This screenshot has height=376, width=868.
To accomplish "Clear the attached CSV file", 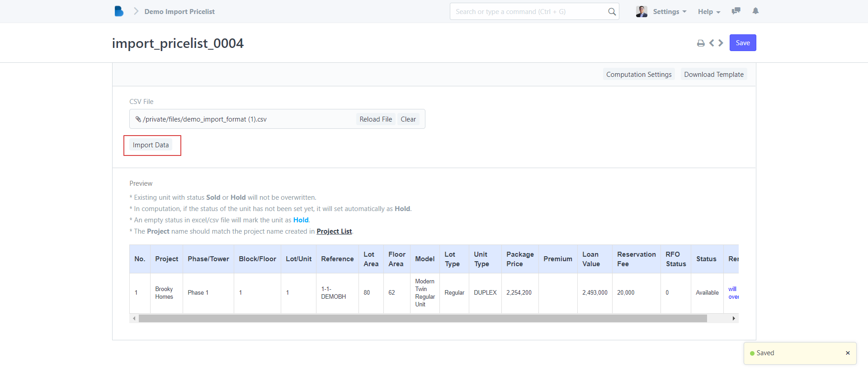I will pyautogui.click(x=408, y=119).
